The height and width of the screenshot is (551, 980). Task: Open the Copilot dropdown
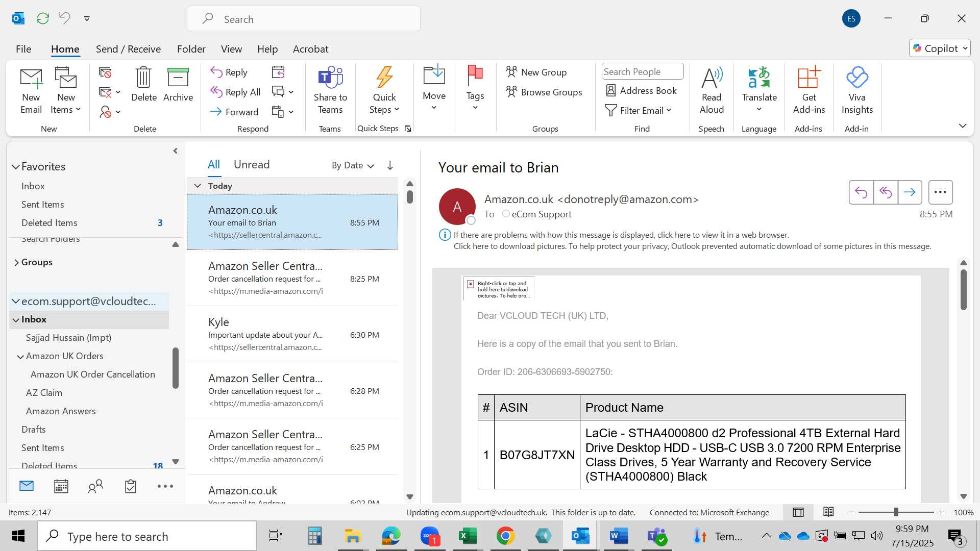click(940, 48)
